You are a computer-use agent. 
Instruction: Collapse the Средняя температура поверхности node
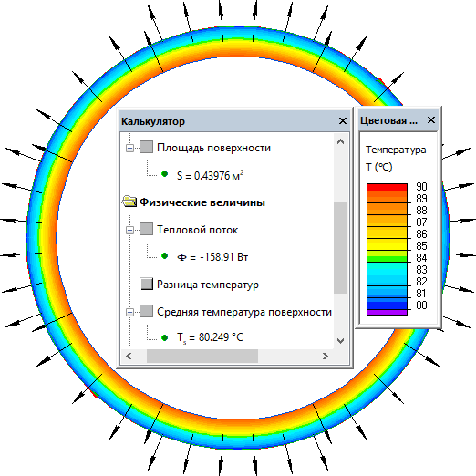[129, 312]
